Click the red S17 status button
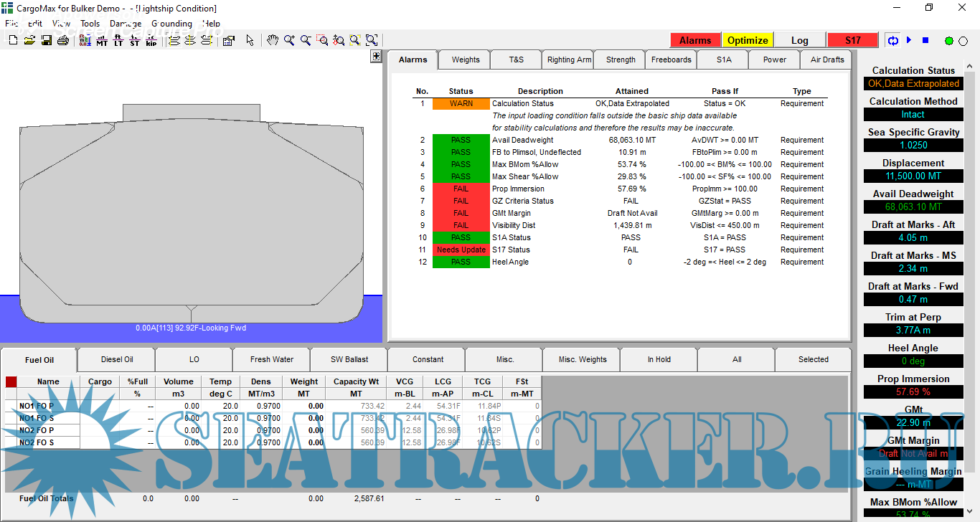Screen dimensions: 980x522 point(852,40)
